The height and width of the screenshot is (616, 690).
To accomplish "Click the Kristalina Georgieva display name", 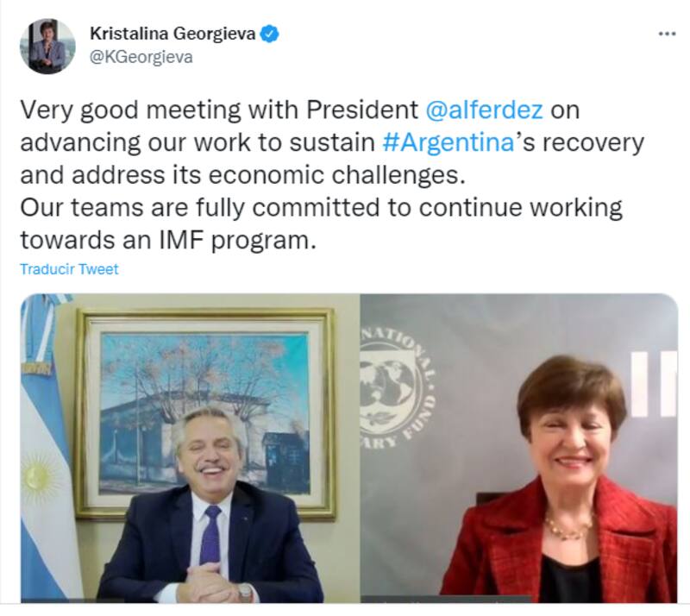I will click(x=172, y=34).
